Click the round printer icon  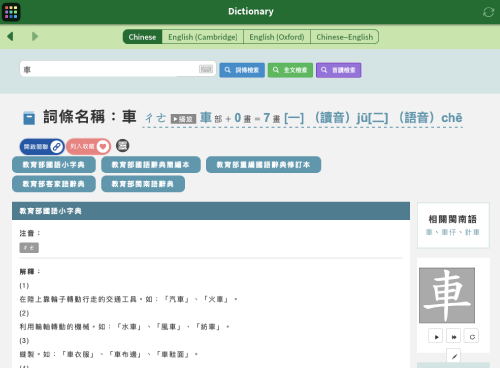[x=122, y=146]
